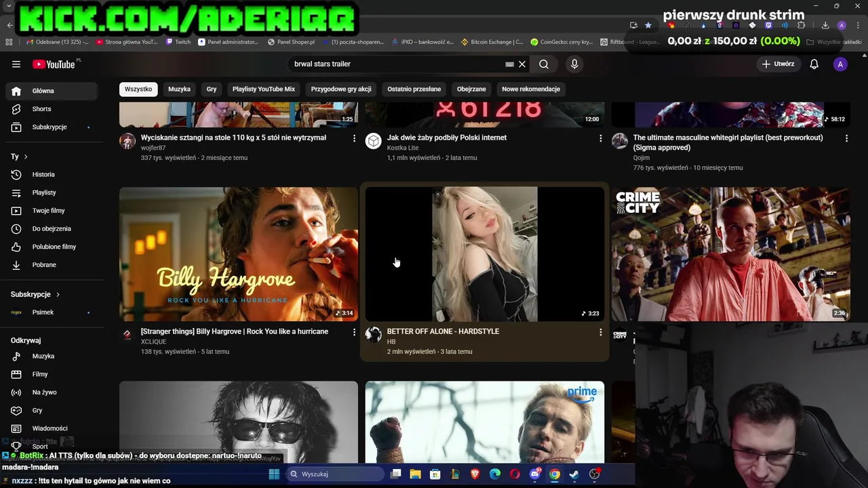
Task: Open File Explorer from the taskbar
Action: point(415,474)
